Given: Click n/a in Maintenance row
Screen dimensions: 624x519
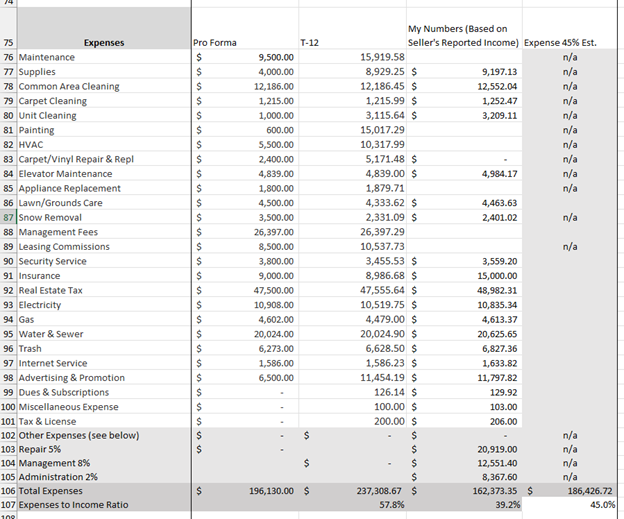Looking at the screenshot, I should (x=570, y=57).
